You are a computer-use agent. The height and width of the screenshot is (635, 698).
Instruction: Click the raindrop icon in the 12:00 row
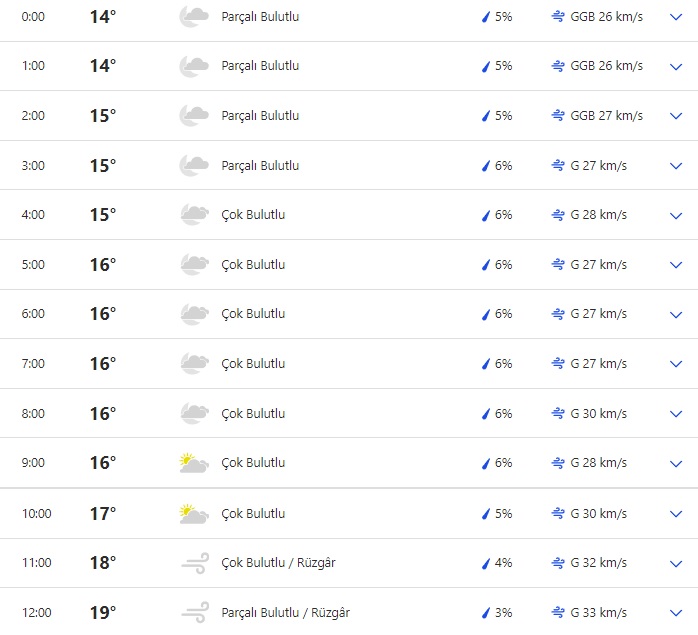pyautogui.click(x=486, y=613)
